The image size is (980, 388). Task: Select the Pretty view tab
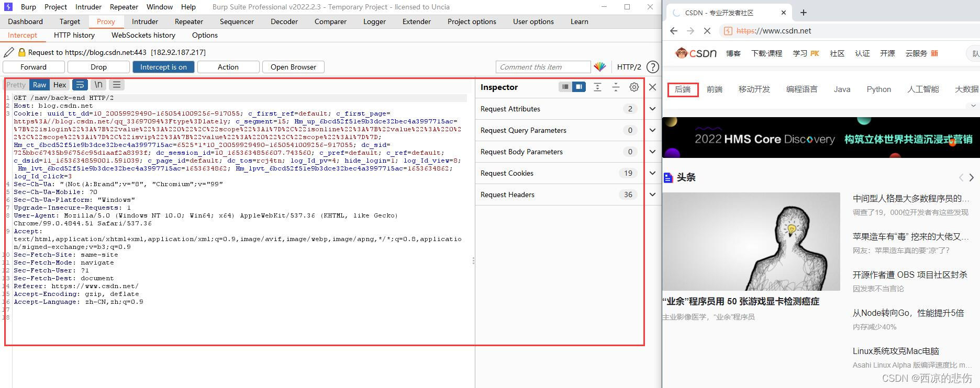tap(16, 85)
